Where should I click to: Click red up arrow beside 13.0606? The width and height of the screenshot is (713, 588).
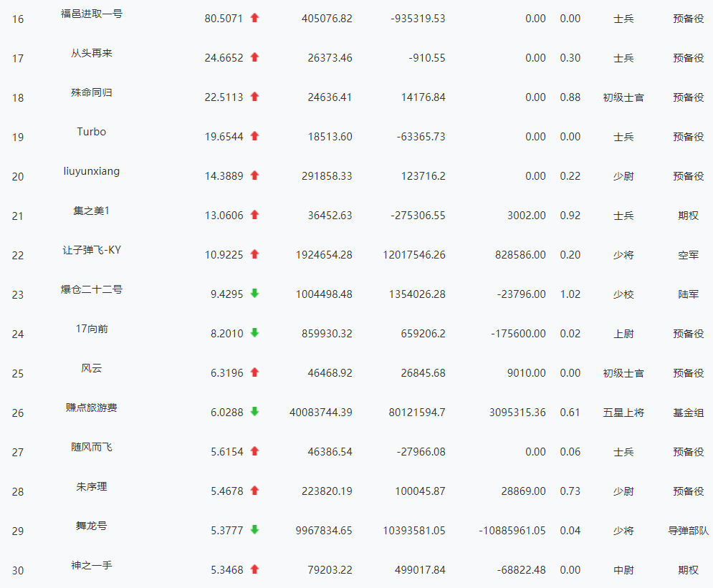254,214
